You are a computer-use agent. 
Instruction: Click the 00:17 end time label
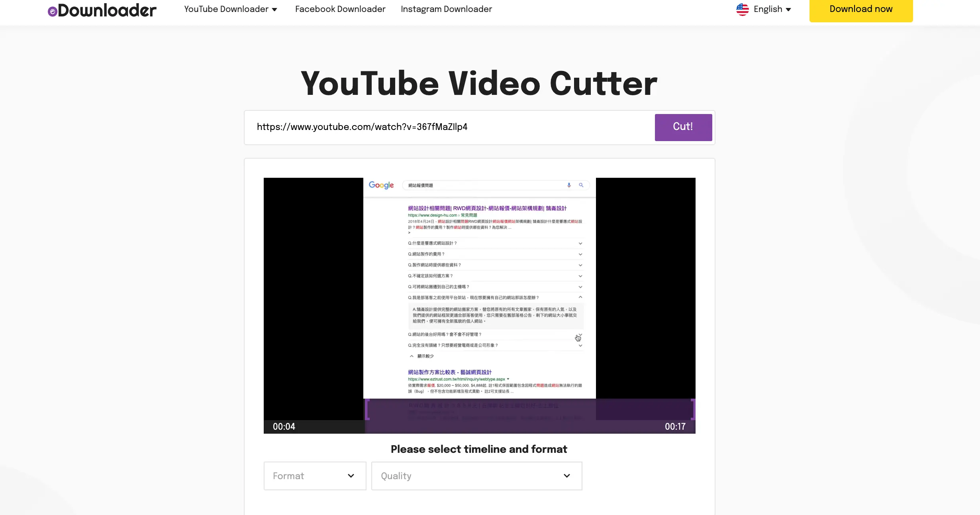click(675, 427)
